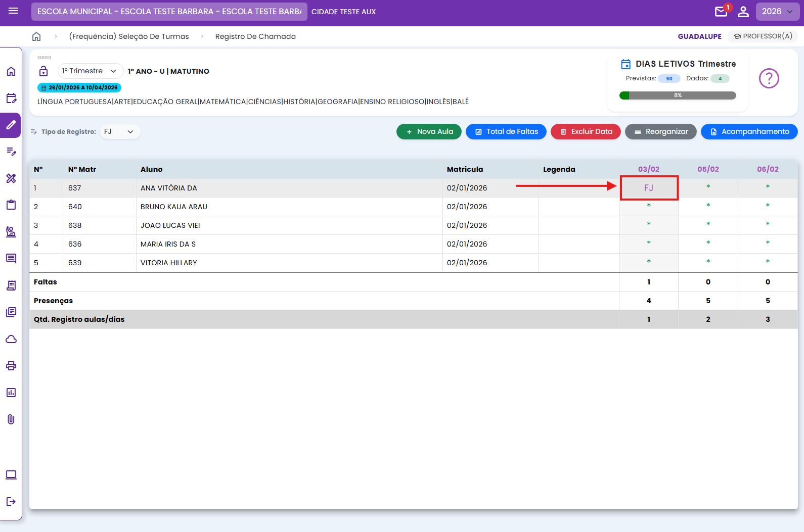Click the printer icon in the sidebar
The height and width of the screenshot is (532, 804).
11,366
